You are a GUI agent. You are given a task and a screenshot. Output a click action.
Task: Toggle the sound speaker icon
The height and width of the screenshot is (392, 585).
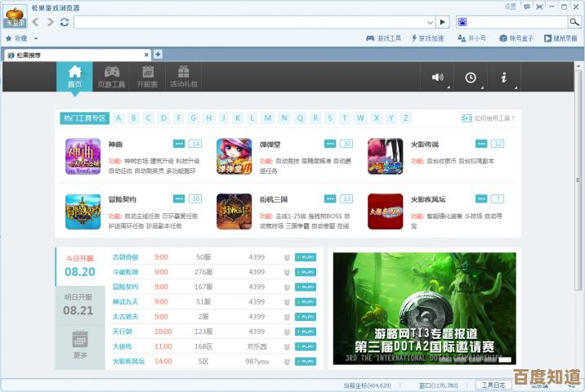point(437,78)
